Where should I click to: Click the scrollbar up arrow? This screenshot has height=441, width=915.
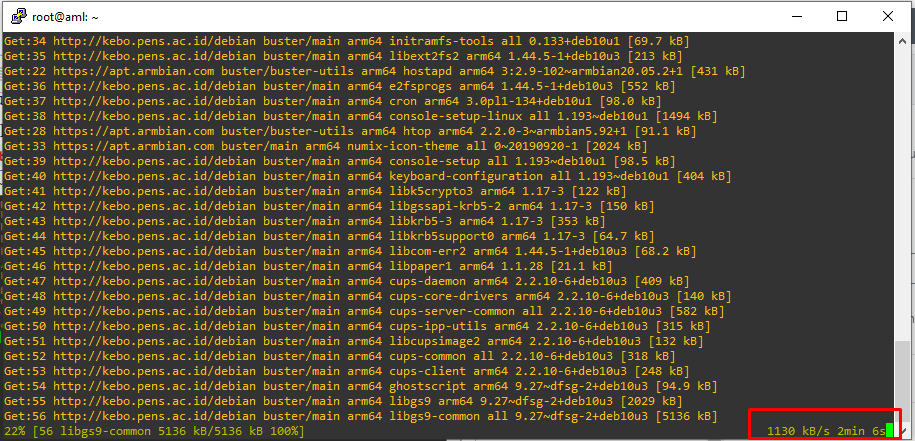coord(904,41)
